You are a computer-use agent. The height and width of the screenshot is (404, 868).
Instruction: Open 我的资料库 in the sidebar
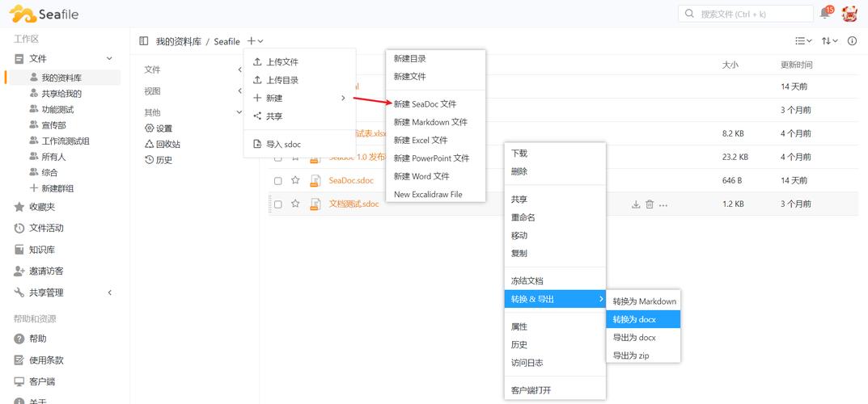(62, 78)
